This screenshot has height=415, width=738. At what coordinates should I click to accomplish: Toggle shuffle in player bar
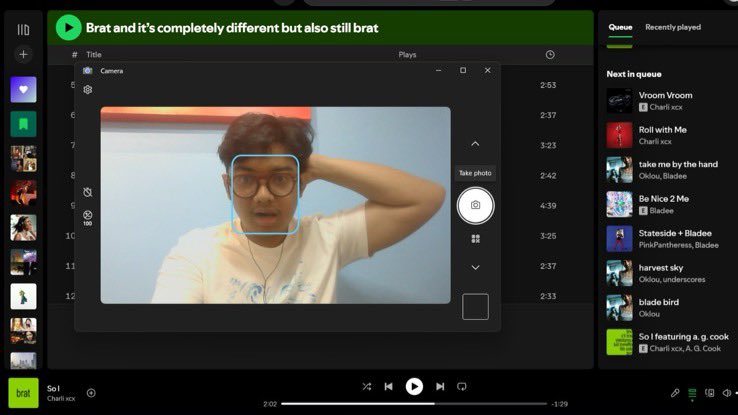click(x=367, y=387)
